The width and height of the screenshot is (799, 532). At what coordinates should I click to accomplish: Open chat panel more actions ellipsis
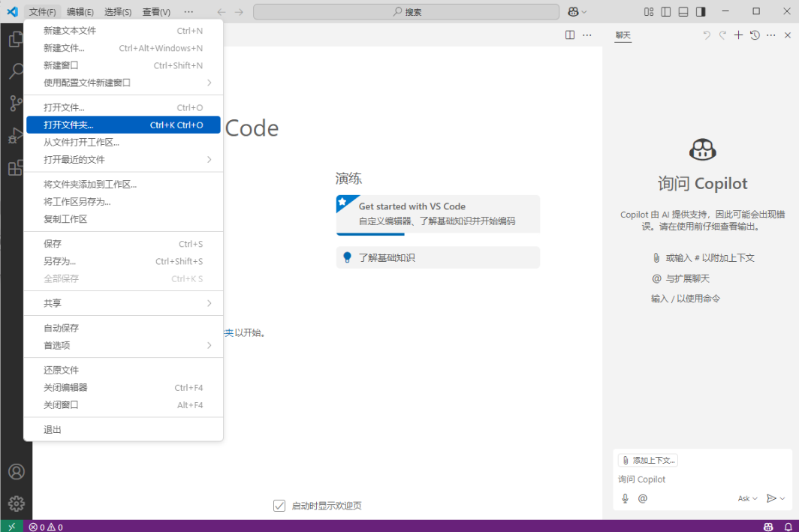[771, 35]
